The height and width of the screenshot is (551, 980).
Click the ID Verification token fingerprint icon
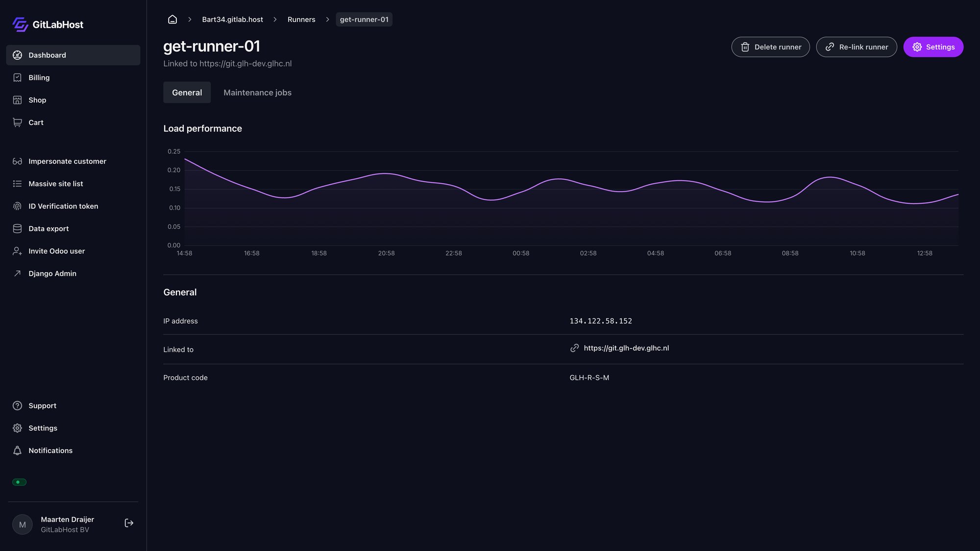(x=17, y=206)
